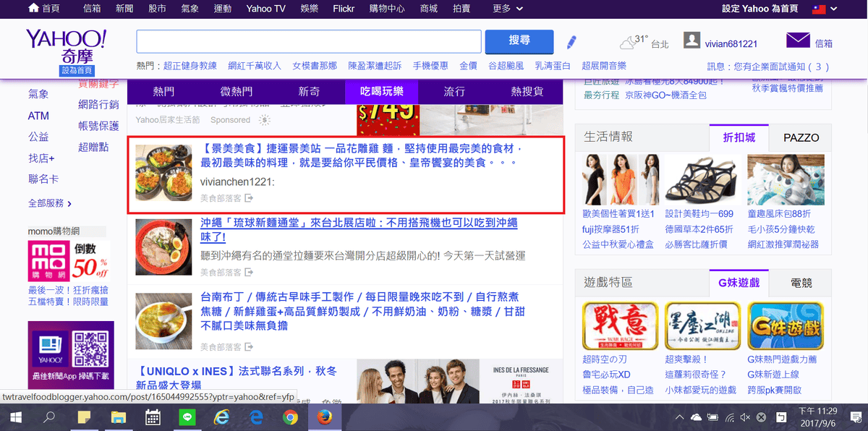Open the Taiwan flag region dropdown
This screenshot has height=431, width=868.
pos(825,9)
